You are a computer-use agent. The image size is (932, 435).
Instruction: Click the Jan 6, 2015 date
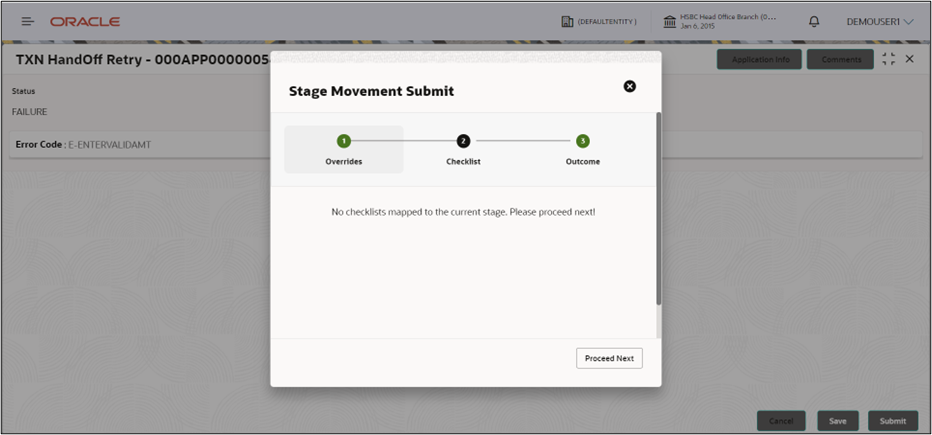(698, 27)
